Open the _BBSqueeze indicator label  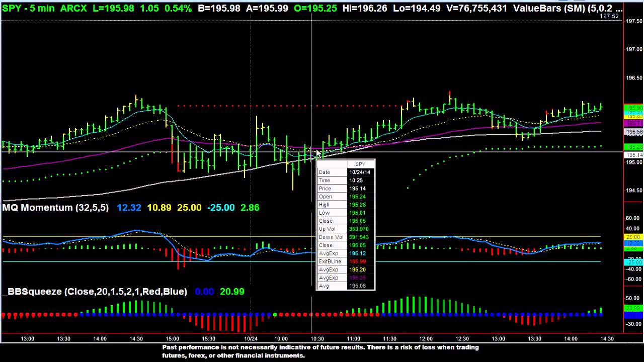pyautogui.click(x=95, y=291)
